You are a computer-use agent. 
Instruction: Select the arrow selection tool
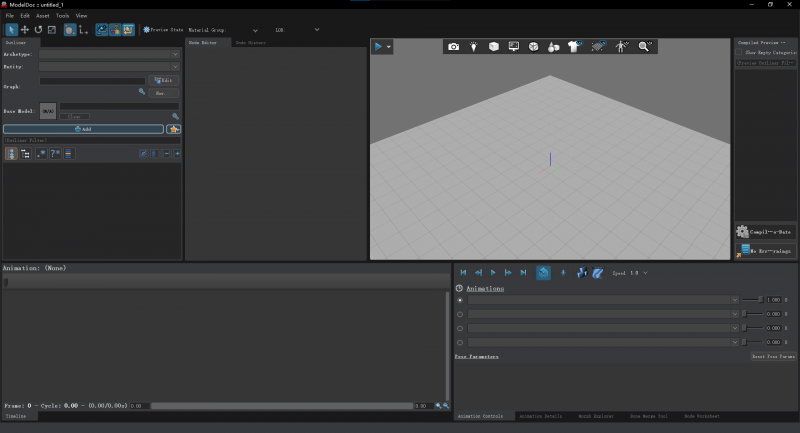pos(11,30)
